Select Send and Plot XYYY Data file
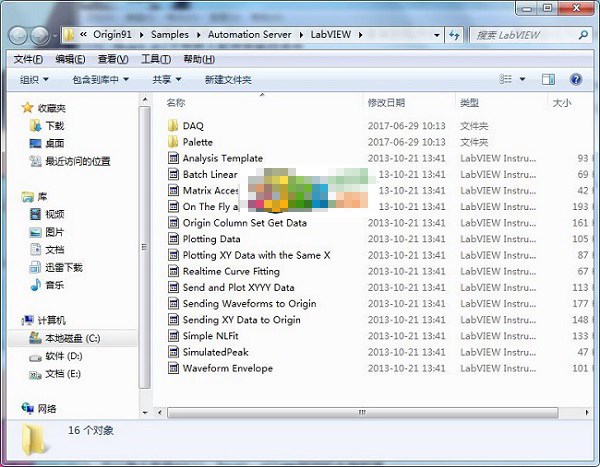The width and height of the screenshot is (600, 467). (x=238, y=287)
